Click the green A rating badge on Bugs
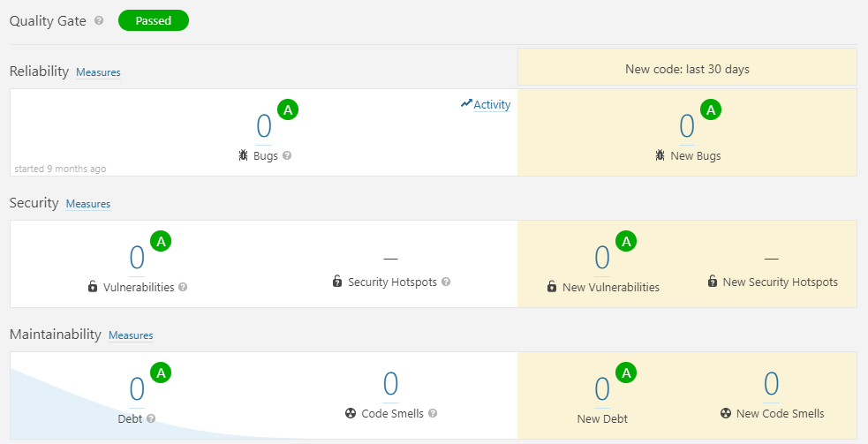This screenshot has width=868, height=444. [x=288, y=109]
